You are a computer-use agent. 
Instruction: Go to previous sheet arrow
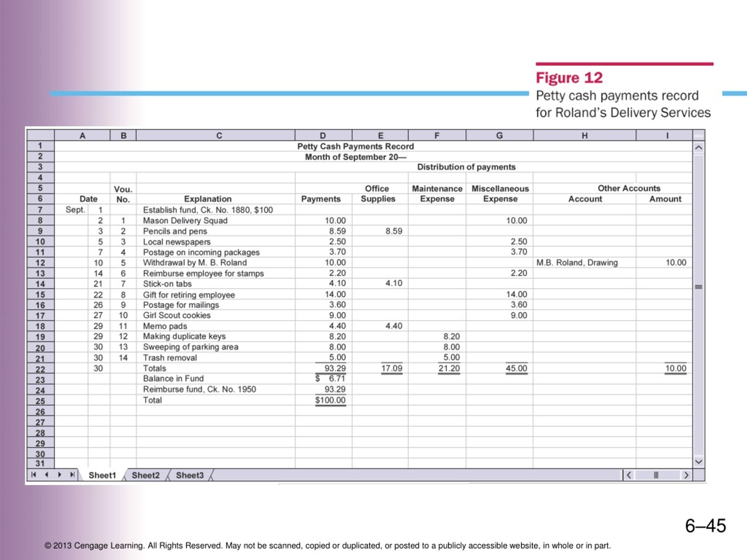pos(47,475)
